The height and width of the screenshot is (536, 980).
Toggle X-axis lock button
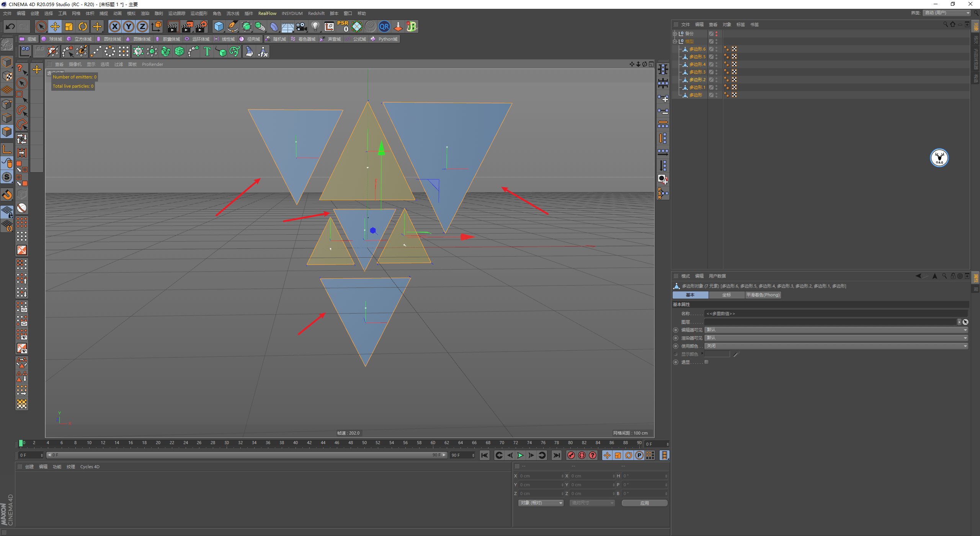114,26
